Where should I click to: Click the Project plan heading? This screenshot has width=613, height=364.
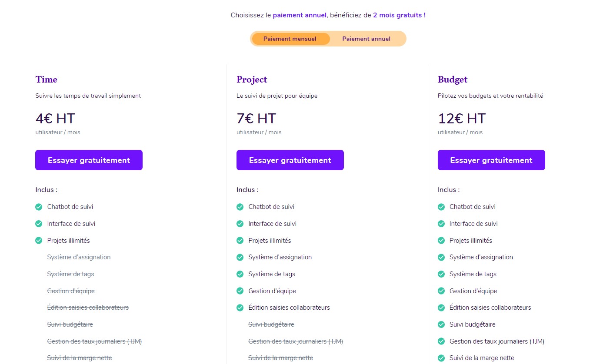pyautogui.click(x=252, y=79)
